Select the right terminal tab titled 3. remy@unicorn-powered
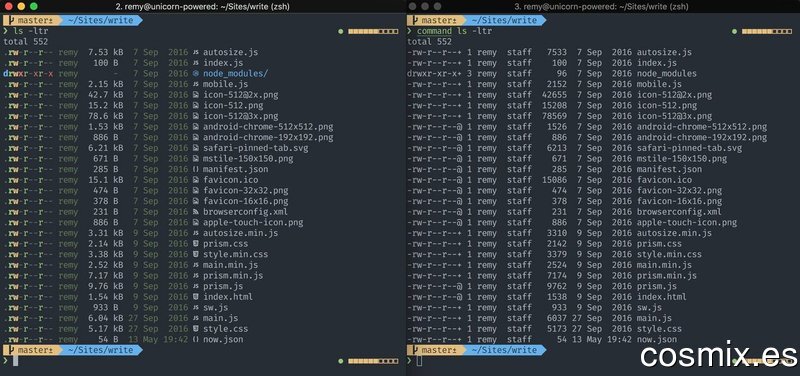The width and height of the screenshot is (800, 376). click(x=601, y=6)
